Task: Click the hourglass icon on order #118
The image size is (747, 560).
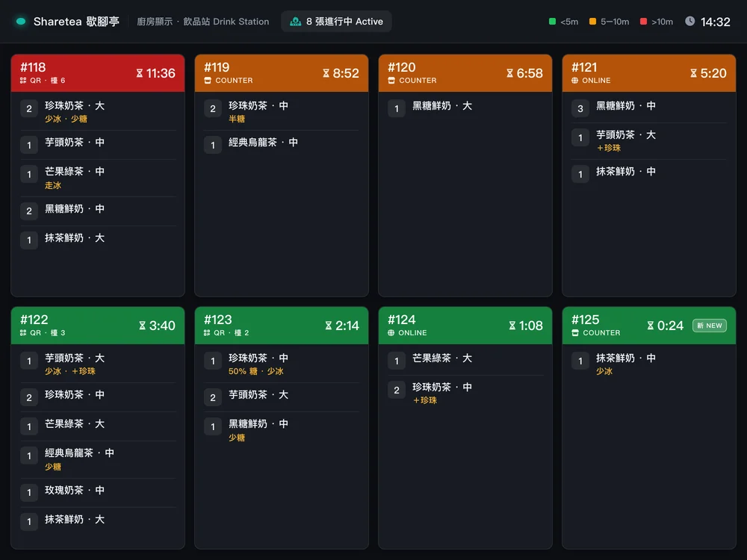Action: [x=140, y=73]
